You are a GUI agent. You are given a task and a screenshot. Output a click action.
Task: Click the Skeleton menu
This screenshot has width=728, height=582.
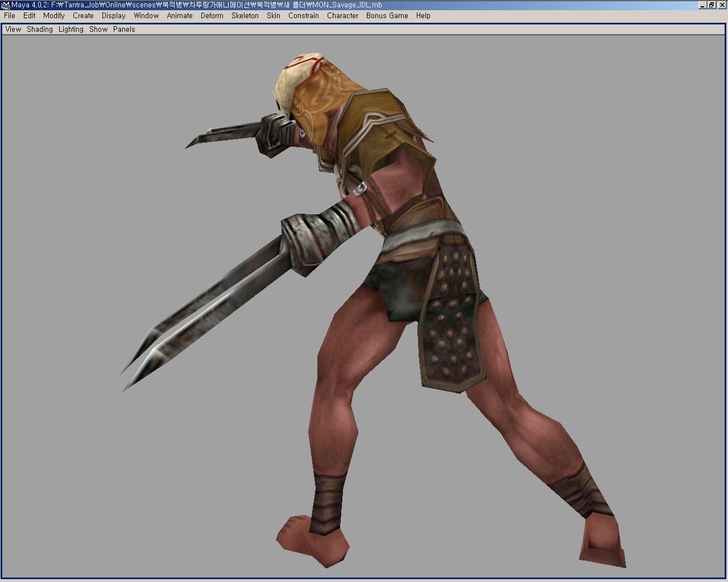click(x=245, y=16)
